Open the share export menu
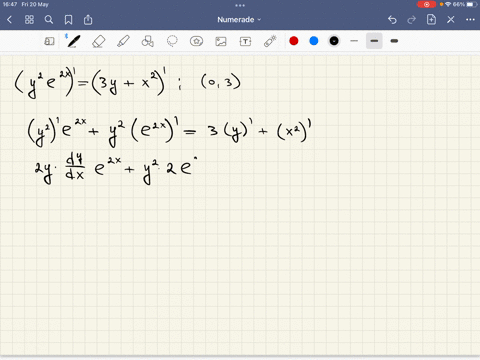The height and width of the screenshot is (360, 480). pos(88,20)
